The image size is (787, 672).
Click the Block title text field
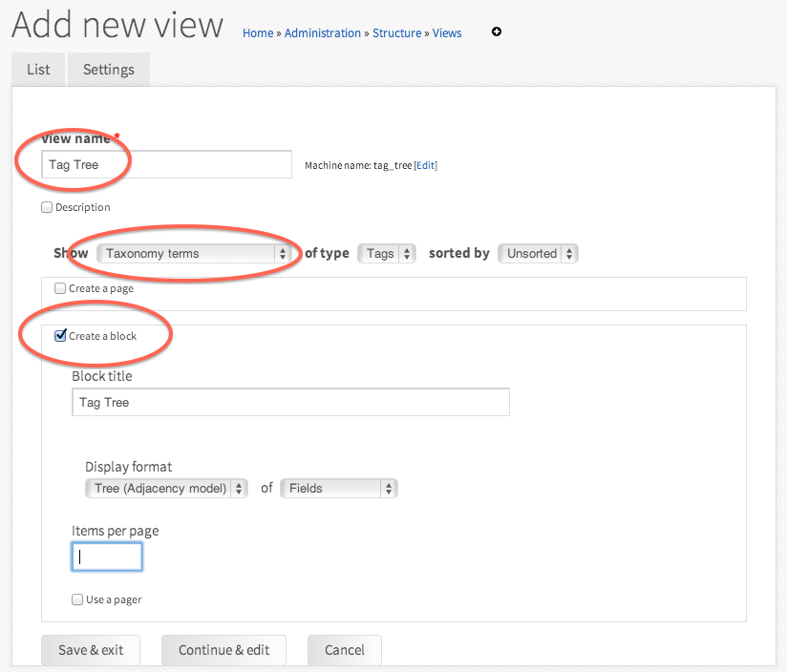coord(290,402)
